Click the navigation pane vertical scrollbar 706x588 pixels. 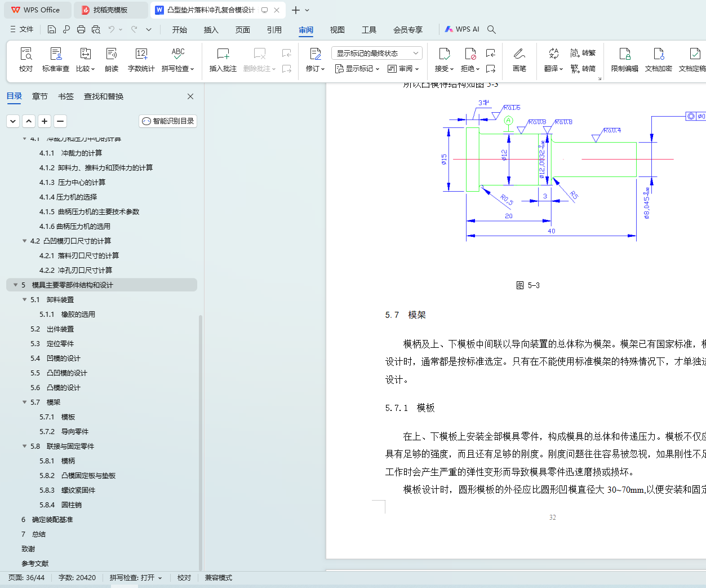pyautogui.click(x=201, y=443)
